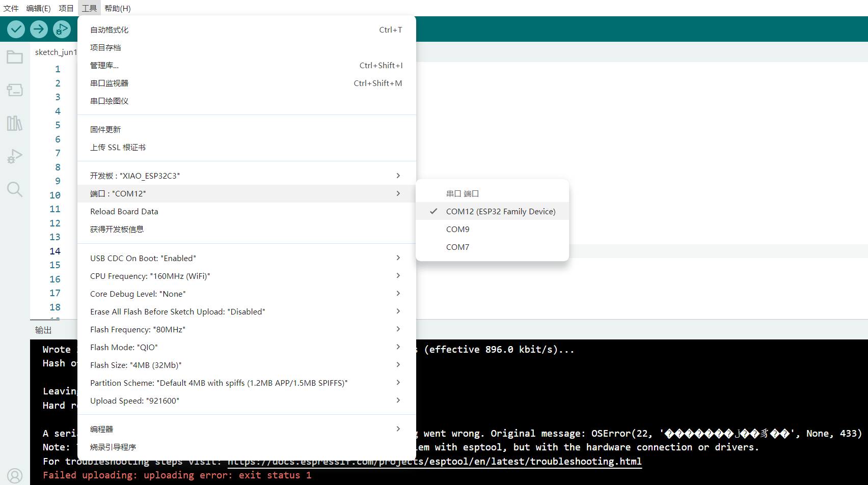Open the Sketchbook folder sidebar icon

15,57
